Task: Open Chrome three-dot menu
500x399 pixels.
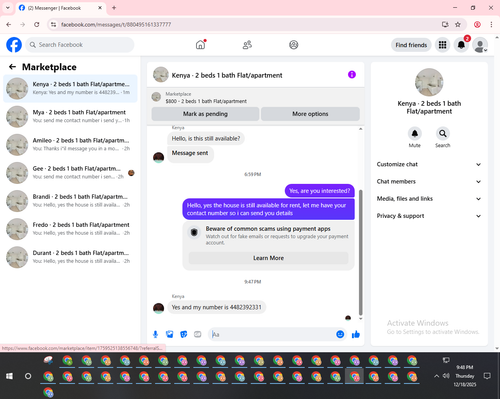Action: click(491, 24)
